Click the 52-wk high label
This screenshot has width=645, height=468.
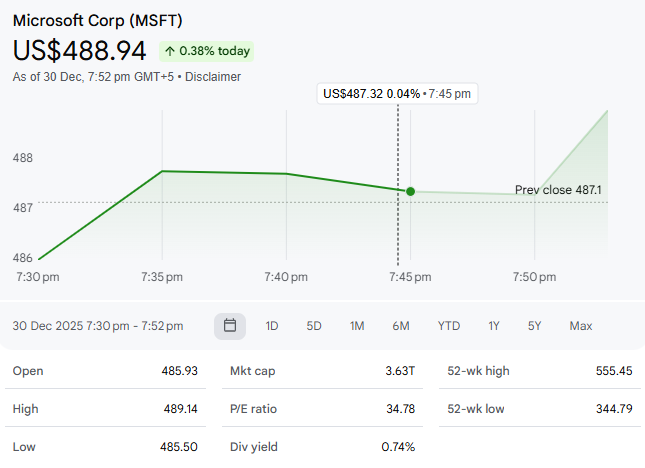pyautogui.click(x=478, y=371)
